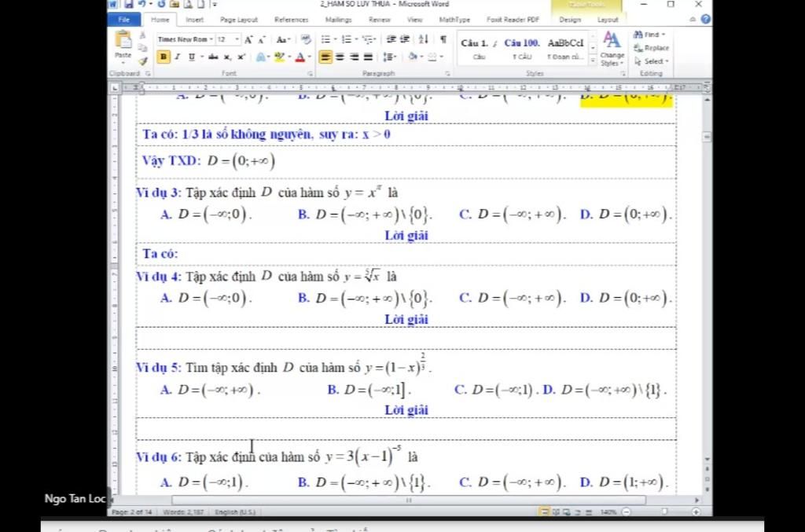Screen dimensions: 805x532
Task: Toggle Italic formatting button
Action: point(177,57)
